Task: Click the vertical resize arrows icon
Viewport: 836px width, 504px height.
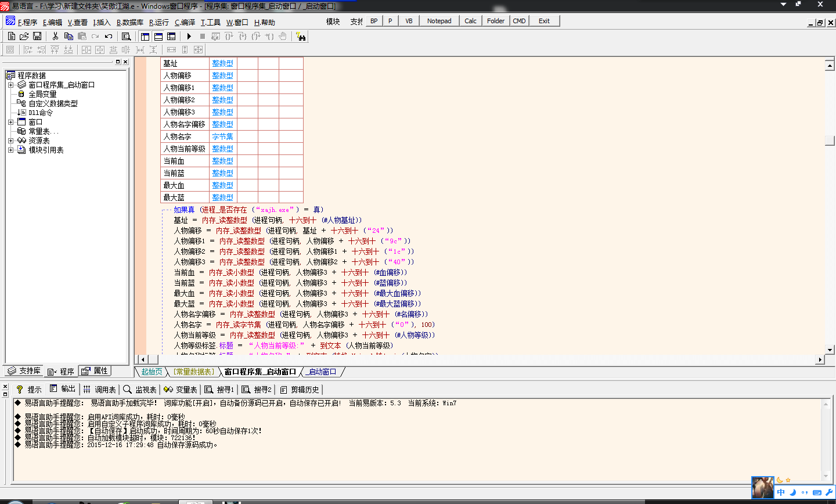Action: point(185,50)
